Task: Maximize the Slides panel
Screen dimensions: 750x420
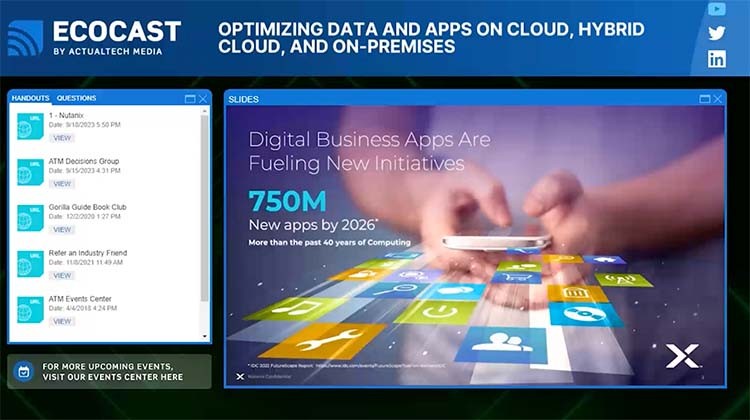Action: click(704, 99)
